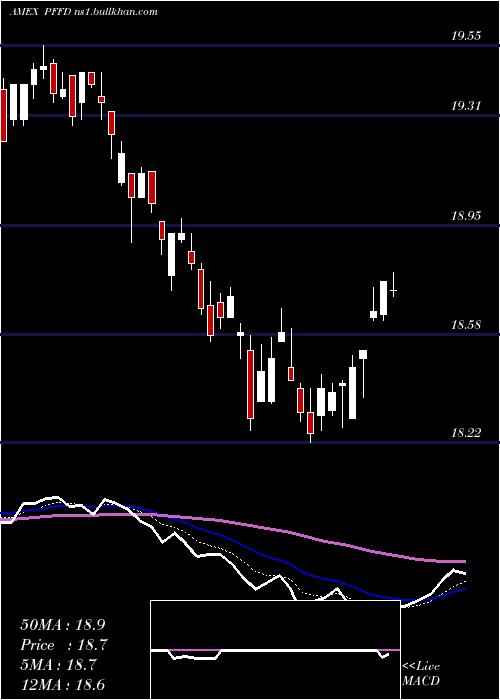This screenshot has height=700, width=500.
Task: Click the lowest candle touching 18.22 line
Action: [x=310, y=415]
